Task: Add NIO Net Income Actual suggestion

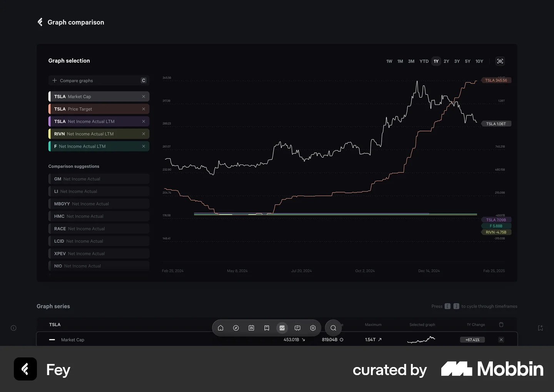Action: pos(99,266)
